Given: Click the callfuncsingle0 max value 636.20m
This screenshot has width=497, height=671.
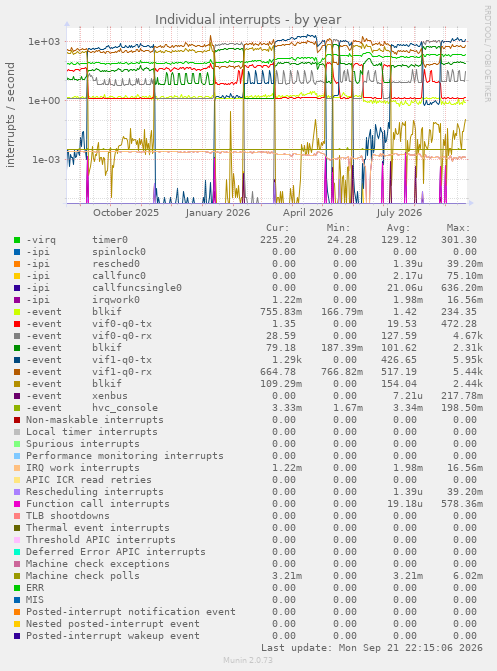Looking at the screenshot, I should tap(462, 288).
